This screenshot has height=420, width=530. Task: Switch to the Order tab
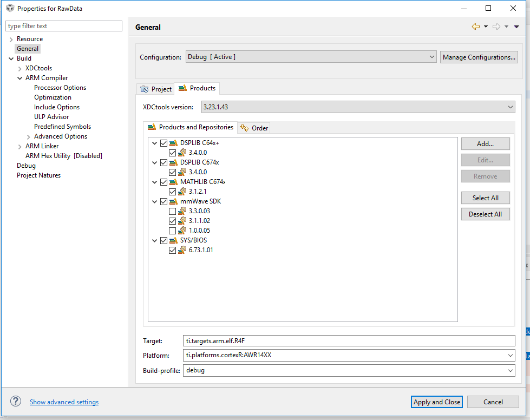(x=254, y=128)
